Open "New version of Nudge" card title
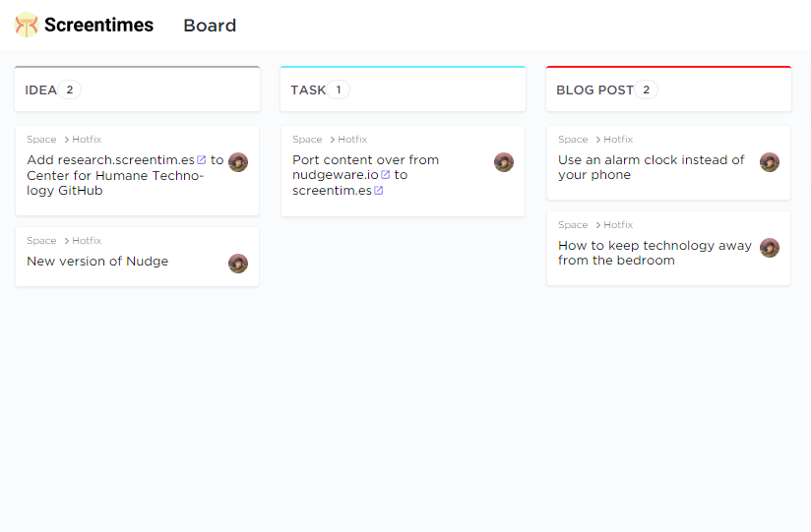The image size is (811, 532). 97,262
